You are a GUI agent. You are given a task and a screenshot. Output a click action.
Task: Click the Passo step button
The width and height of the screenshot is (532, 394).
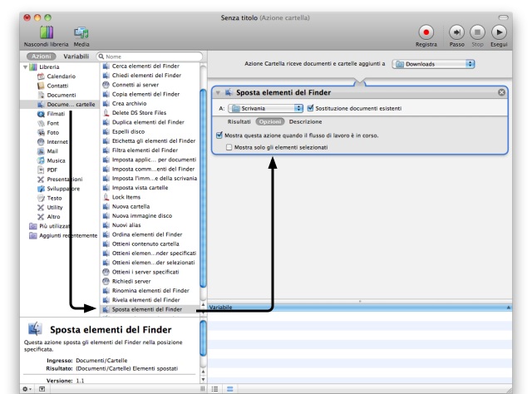point(456,32)
